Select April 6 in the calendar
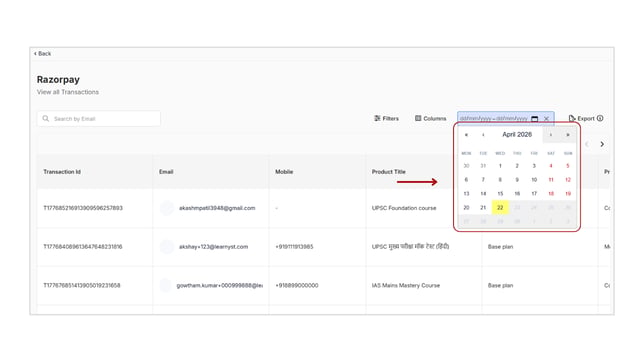 tap(466, 180)
